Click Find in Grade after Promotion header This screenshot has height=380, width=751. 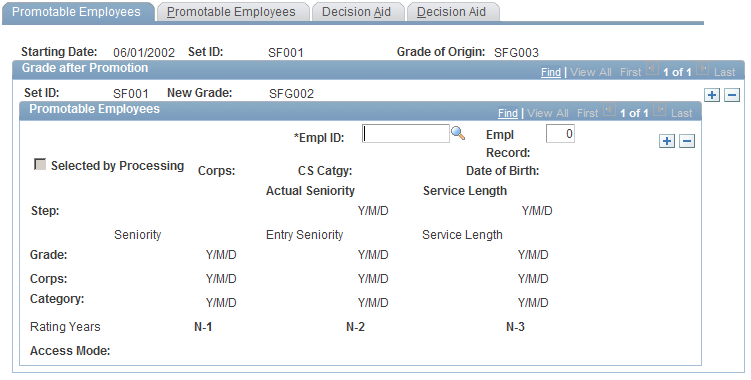pos(551,72)
